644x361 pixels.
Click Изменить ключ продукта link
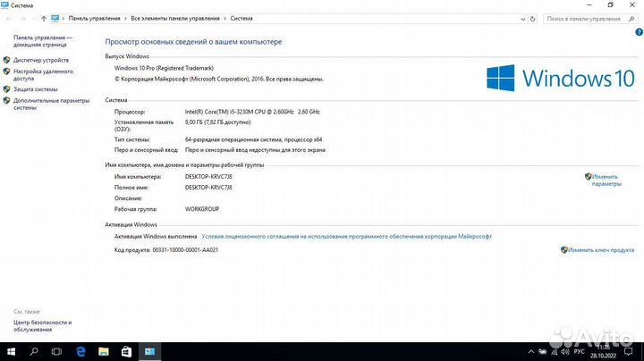point(601,250)
